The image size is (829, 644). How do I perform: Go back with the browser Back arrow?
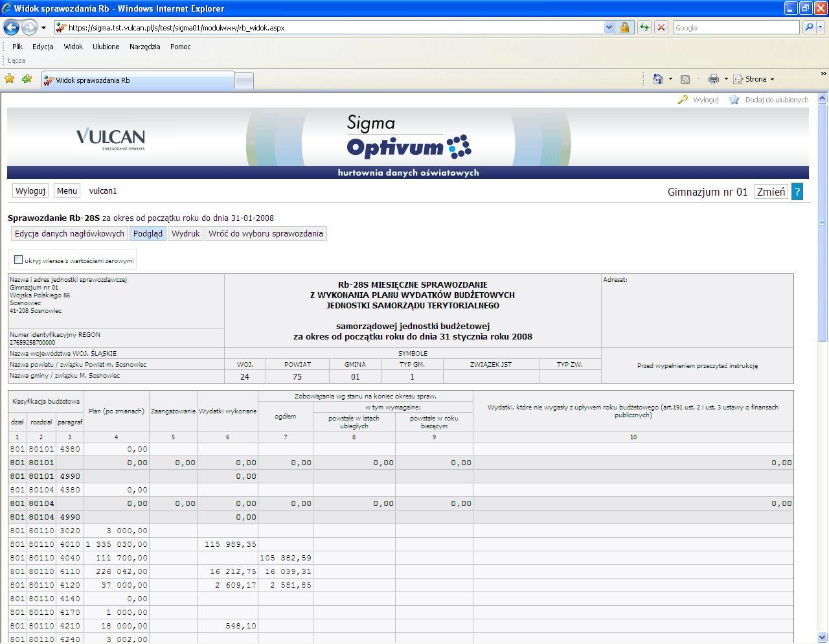(x=11, y=27)
